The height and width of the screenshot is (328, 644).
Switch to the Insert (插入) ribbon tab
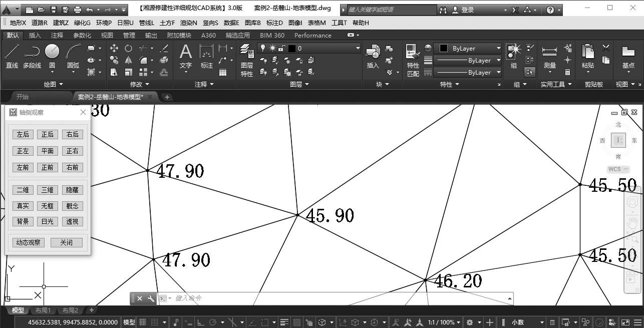click(x=35, y=35)
